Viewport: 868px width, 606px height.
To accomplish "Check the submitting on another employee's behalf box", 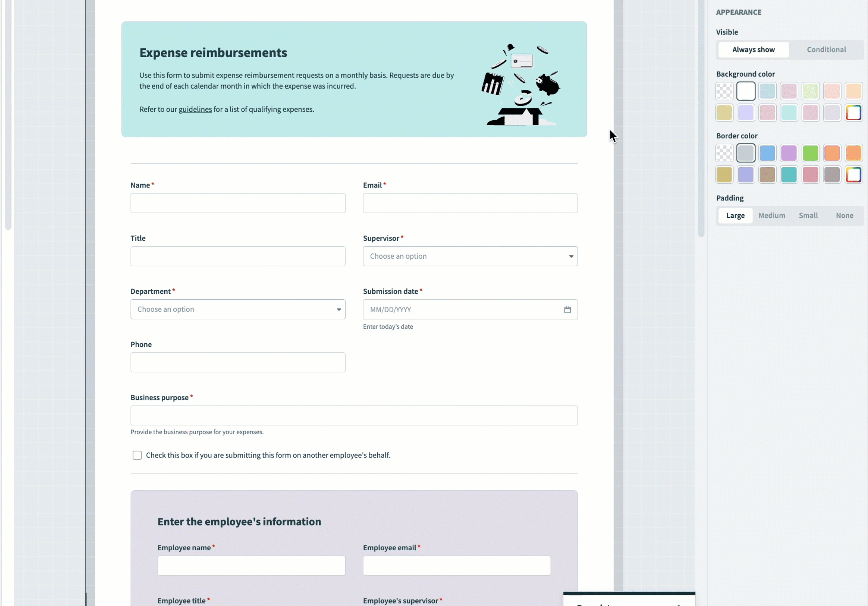I will click(137, 455).
